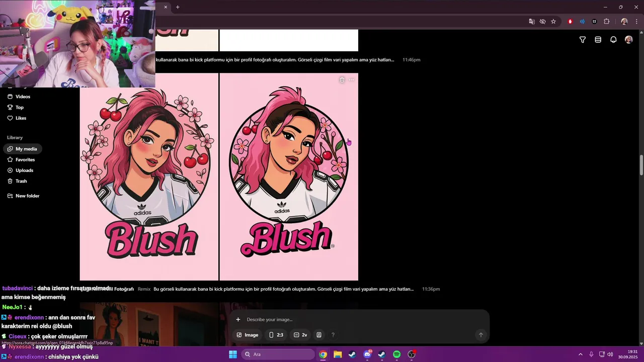
Task: Go to Videos in the sidebar
Action: point(19,97)
